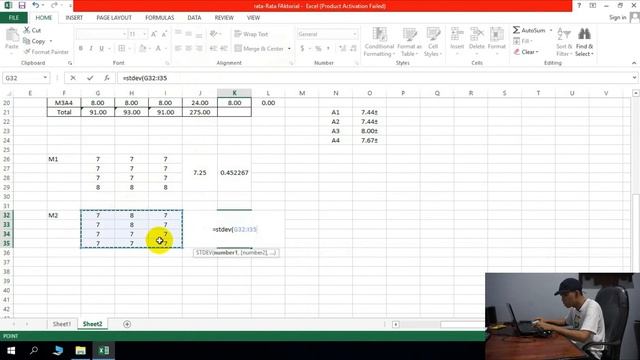This screenshot has height=360, width=640.
Task: Switch to the VIEW tab
Action: point(253,18)
